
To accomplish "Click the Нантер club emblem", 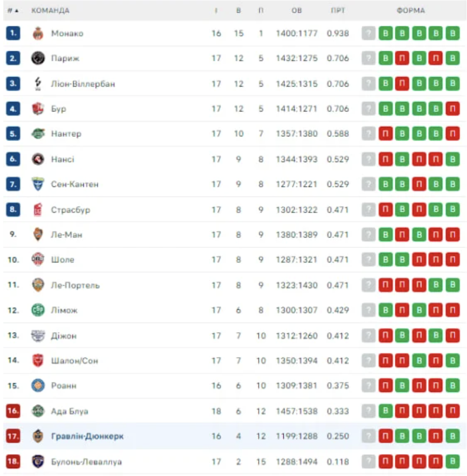I will pyautogui.click(x=38, y=134).
